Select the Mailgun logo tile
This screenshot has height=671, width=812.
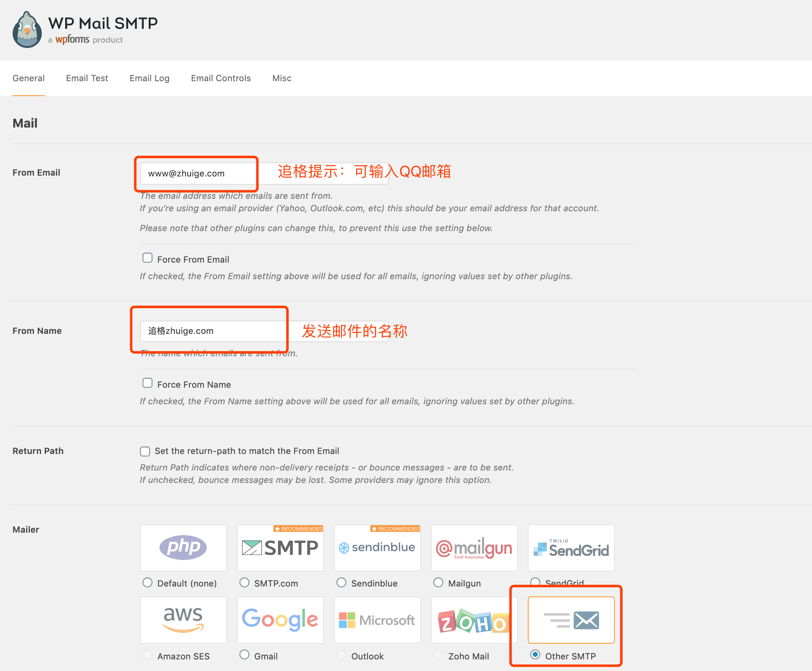click(474, 548)
